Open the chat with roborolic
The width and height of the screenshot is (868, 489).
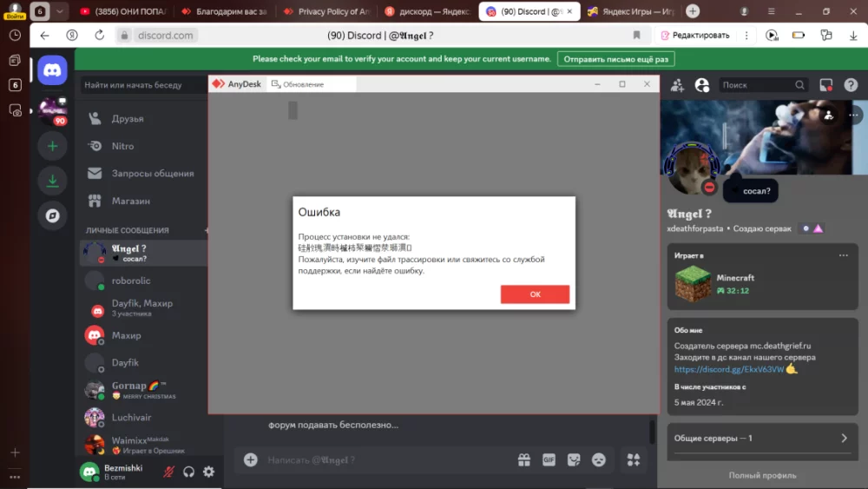tap(144, 281)
